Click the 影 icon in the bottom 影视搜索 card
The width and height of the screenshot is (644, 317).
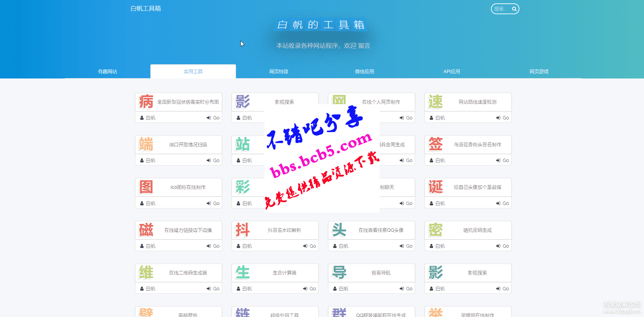(x=435, y=273)
